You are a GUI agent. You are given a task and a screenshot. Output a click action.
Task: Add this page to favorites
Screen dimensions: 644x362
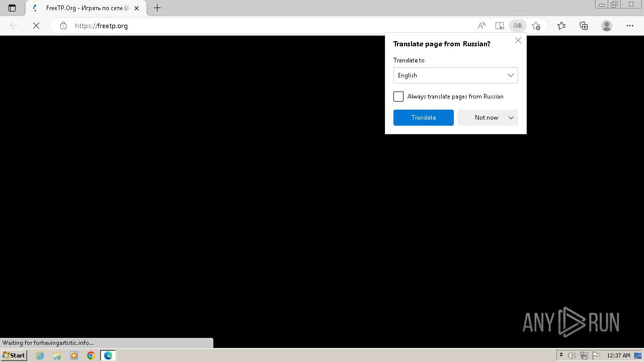coord(536,26)
